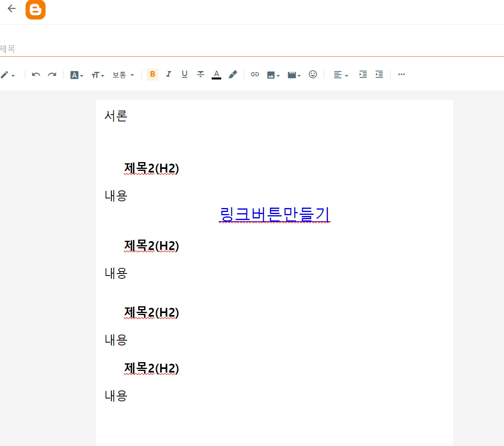This screenshot has width=504, height=446.
Task: Open the insert image dropdown
Action: tap(274, 74)
